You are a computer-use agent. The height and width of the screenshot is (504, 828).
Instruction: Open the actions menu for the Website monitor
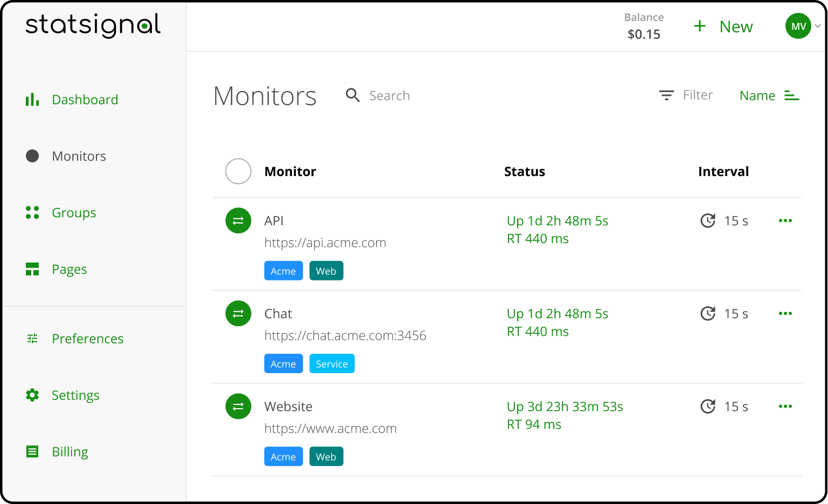click(785, 407)
